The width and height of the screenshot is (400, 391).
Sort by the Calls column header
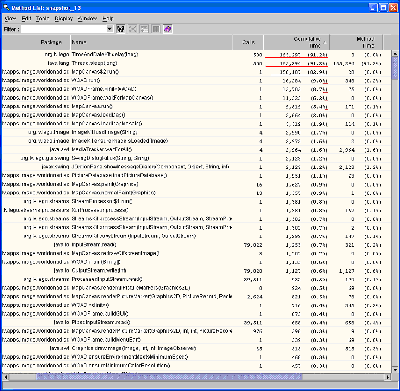tap(248, 42)
